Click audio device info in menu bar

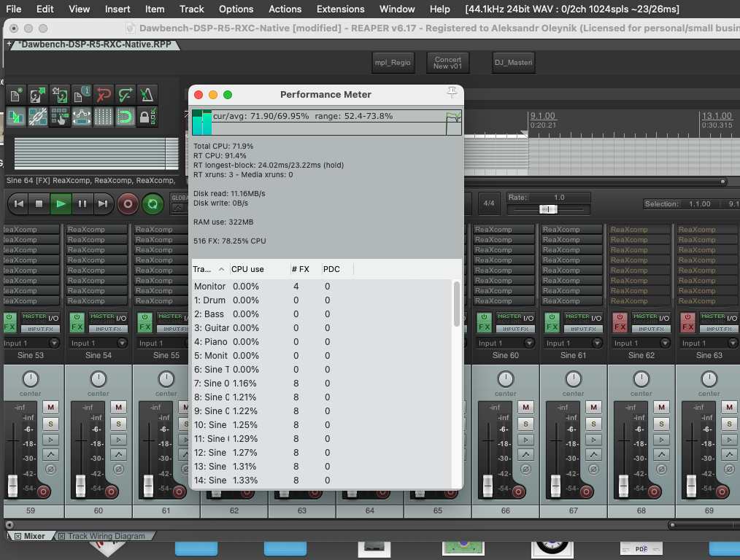pos(572,9)
